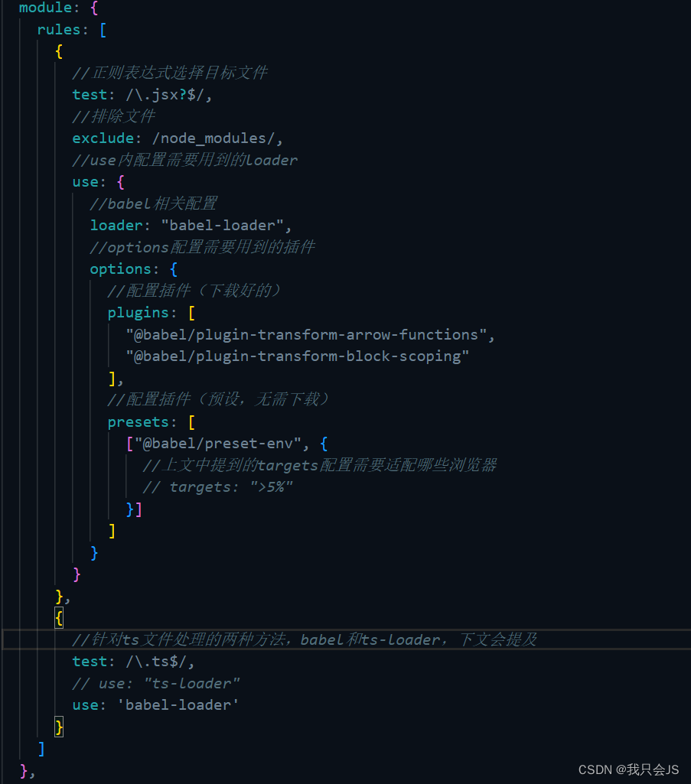Click the comment about ts file handling methods

[306, 639]
